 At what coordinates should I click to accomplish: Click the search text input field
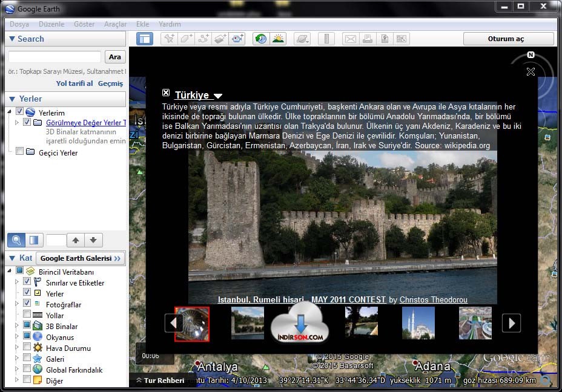click(x=55, y=57)
